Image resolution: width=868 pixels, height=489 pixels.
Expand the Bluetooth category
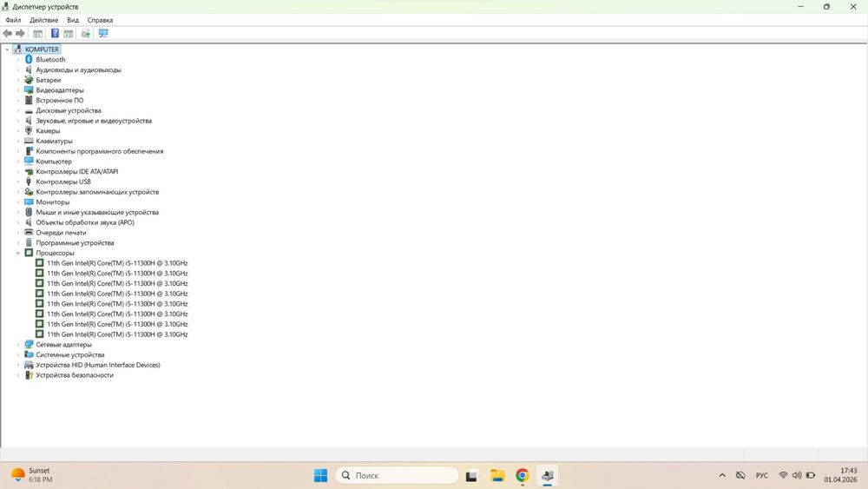17,59
